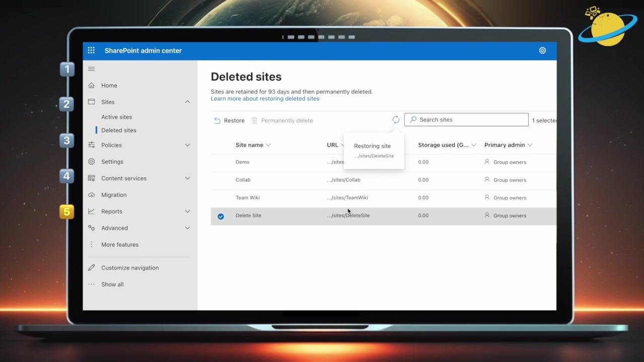This screenshot has width=644, height=362.
Task: Uncheck the Delete Site row checkbox
Action: [x=220, y=216]
